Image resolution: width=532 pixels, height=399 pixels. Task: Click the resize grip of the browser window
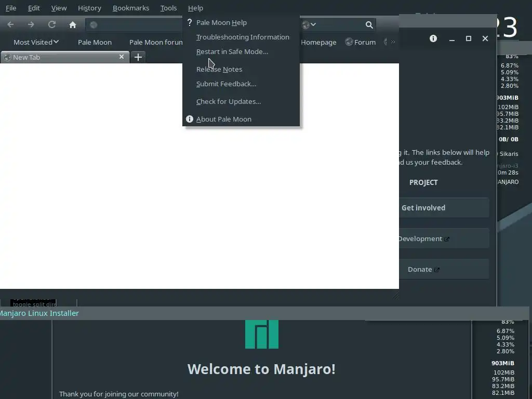click(395, 296)
